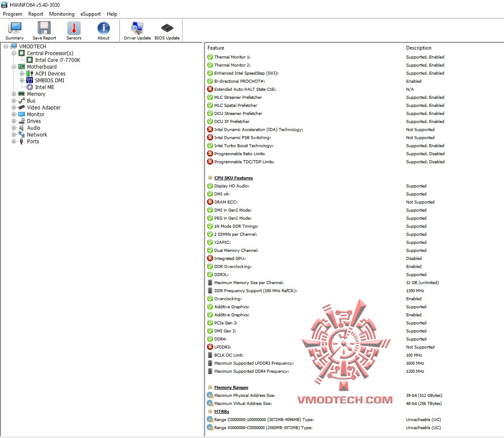Select the LPDDR3 feature row

point(354,347)
